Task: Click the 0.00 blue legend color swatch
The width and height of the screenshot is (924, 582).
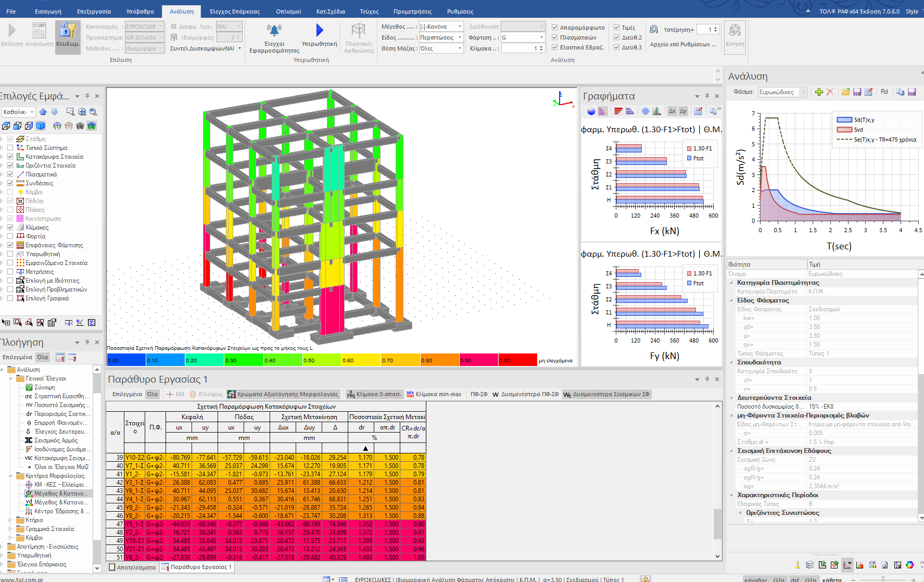Action: (x=126, y=360)
